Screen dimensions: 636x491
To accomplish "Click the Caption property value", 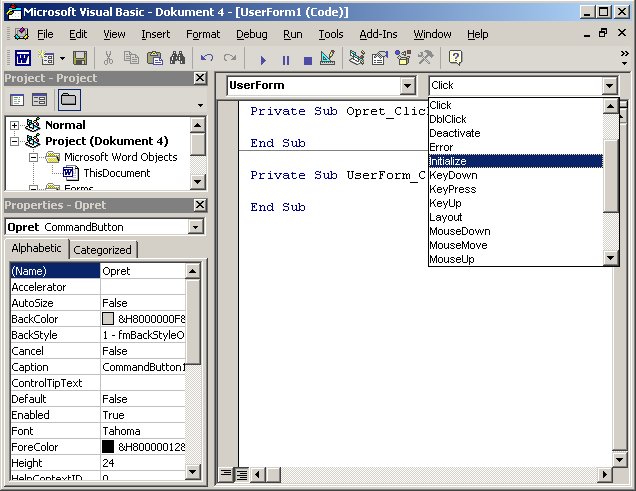I will click(x=143, y=367).
